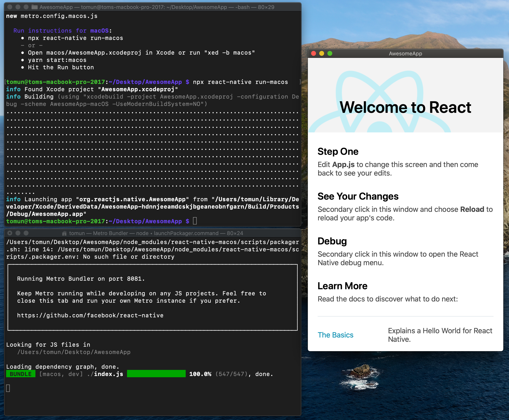
Task: Click the cursor at the bash prompt
Action: 195,221
